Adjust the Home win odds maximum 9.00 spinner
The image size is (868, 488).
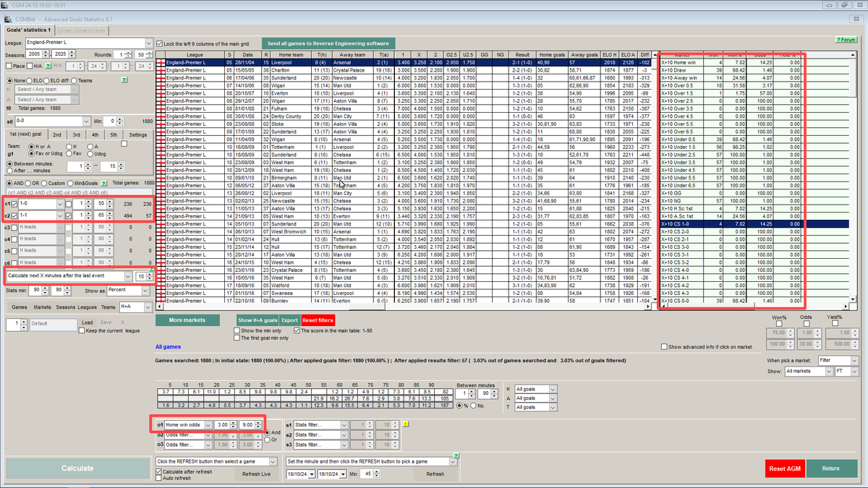pyautogui.click(x=258, y=424)
